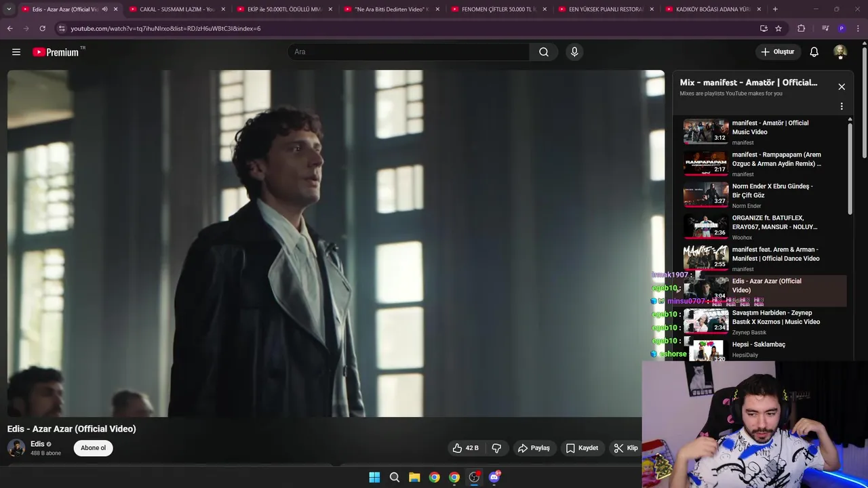Open the Chrome profile P avatar
The image size is (868, 488).
point(842,28)
